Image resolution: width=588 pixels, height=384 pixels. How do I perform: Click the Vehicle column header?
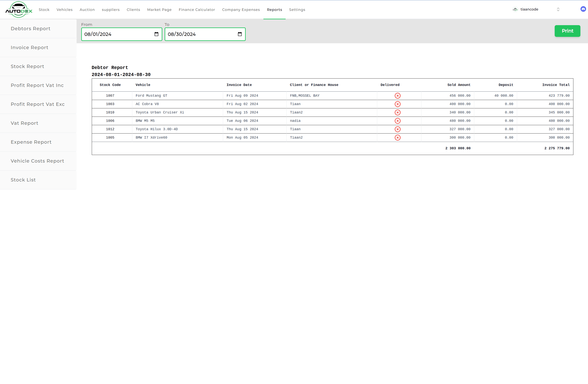[x=143, y=85]
